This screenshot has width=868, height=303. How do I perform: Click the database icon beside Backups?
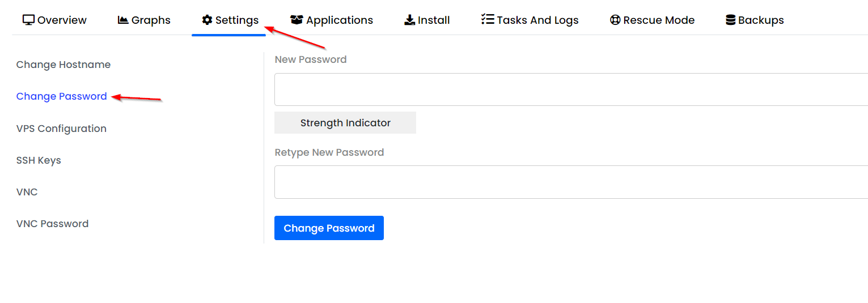coord(731,20)
